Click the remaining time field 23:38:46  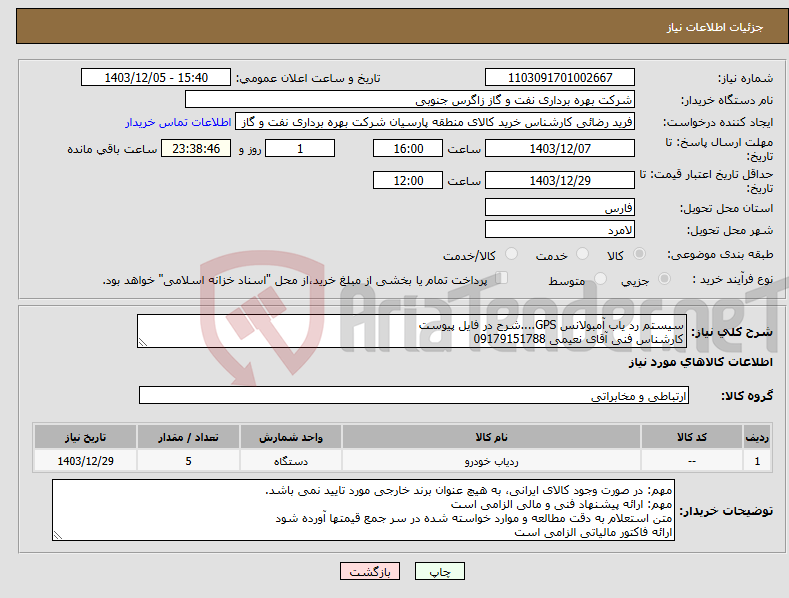pos(196,148)
